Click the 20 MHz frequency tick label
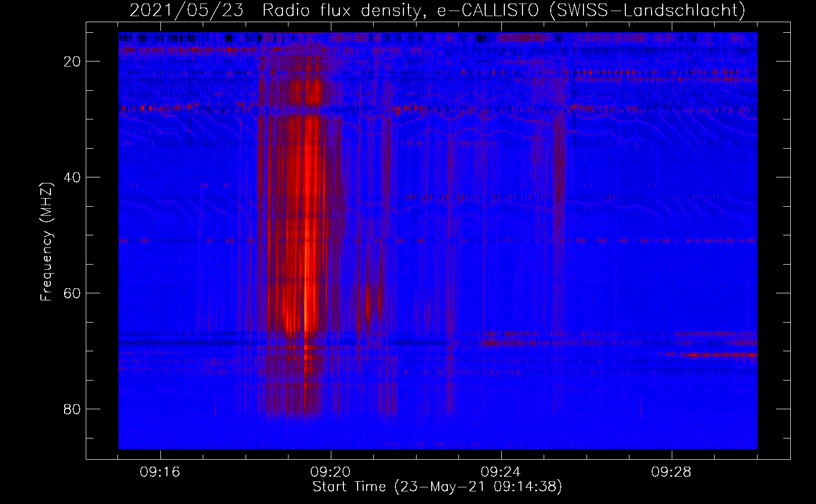The width and height of the screenshot is (816, 504). [x=72, y=61]
